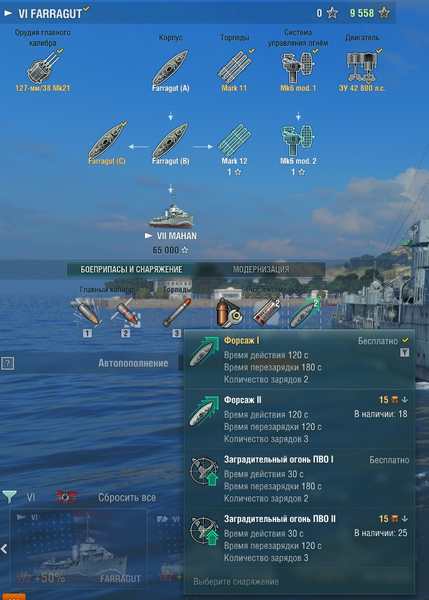Switch to the Модернизация tab
This screenshot has width=429, height=600.
click(261, 269)
